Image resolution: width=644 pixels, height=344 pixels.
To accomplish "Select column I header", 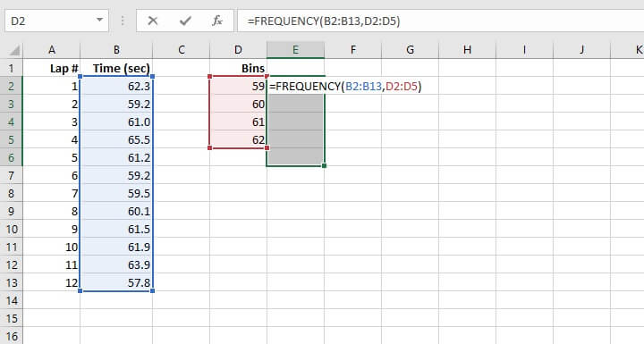I will [x=524, y=50].
